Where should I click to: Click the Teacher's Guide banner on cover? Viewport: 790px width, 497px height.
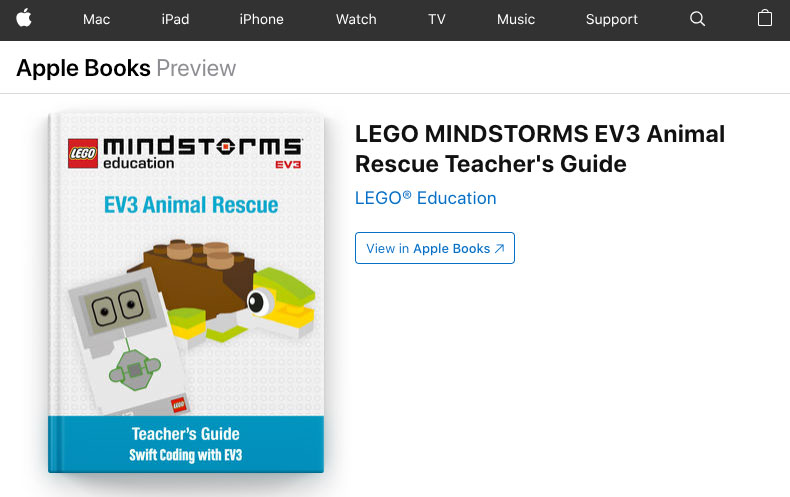point(186,444)
